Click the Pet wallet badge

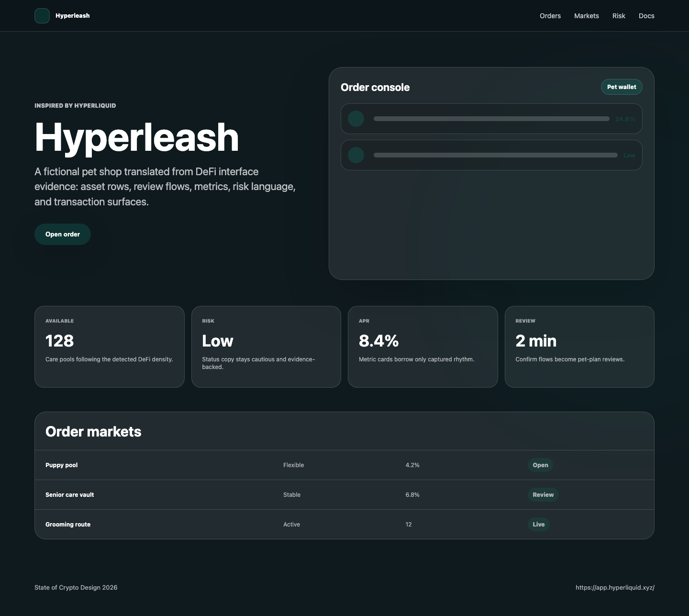[622, 87]
